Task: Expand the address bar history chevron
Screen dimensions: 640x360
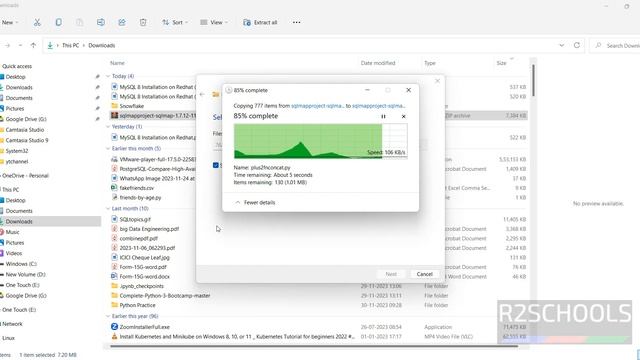Action: [x=562, y=45]
